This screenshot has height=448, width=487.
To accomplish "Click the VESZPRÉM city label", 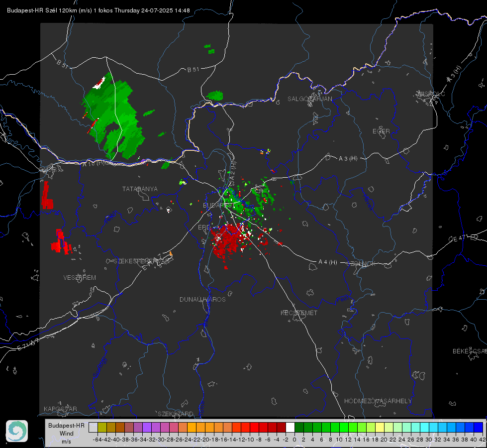I will [x=80, y=278].
